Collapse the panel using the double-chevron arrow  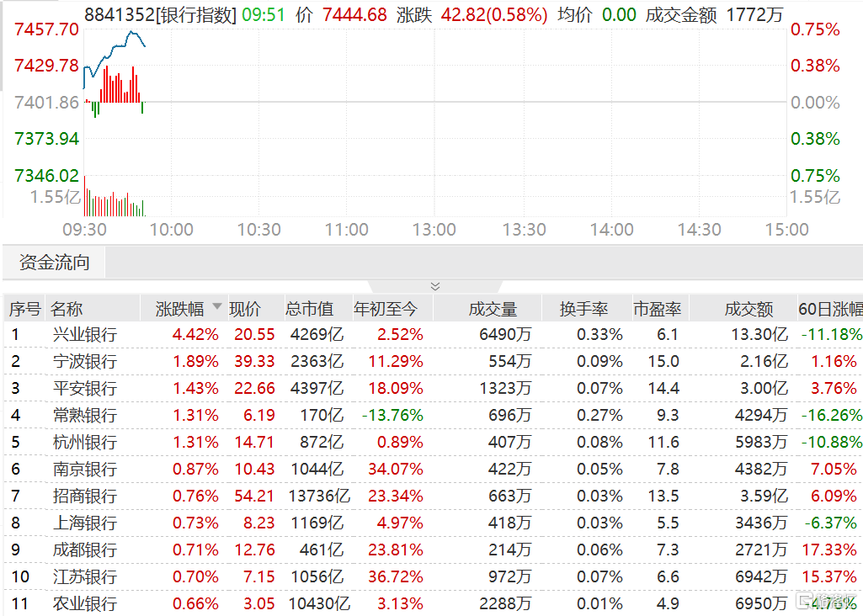coord(434,286)
